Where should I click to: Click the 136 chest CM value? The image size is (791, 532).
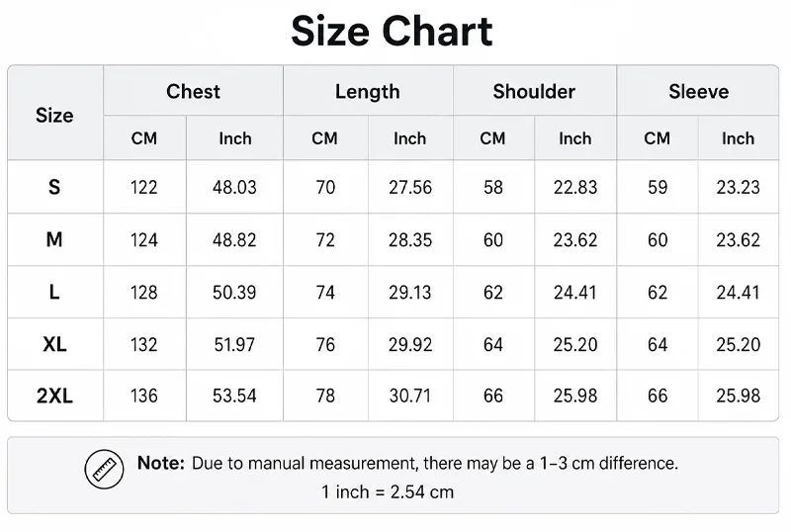pyautogui.click(x=144, y=396)
